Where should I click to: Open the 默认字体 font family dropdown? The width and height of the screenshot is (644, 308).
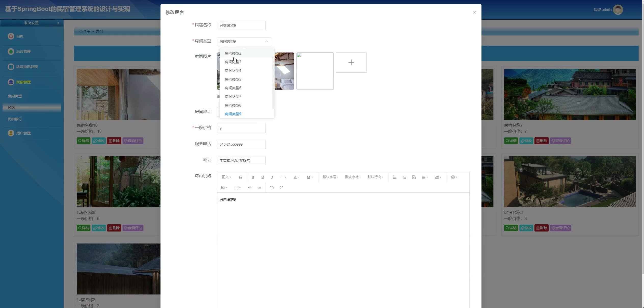[x=353, y=177]
